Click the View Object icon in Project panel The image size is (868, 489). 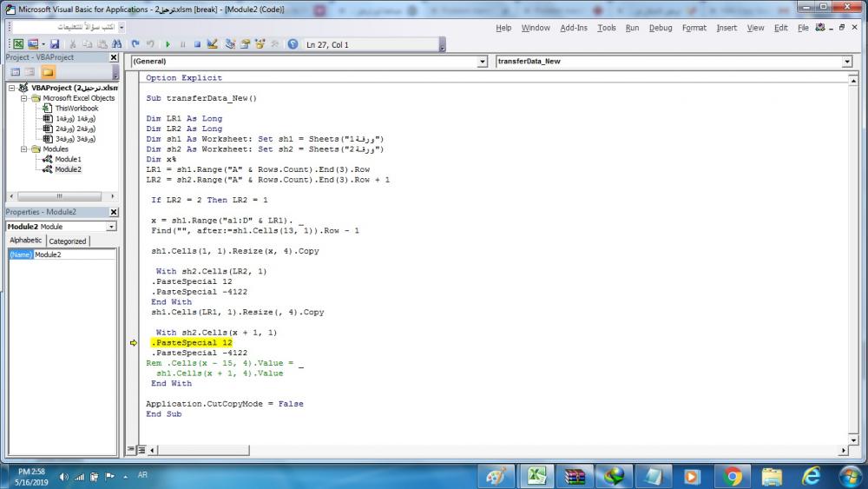tap(30, 72)
